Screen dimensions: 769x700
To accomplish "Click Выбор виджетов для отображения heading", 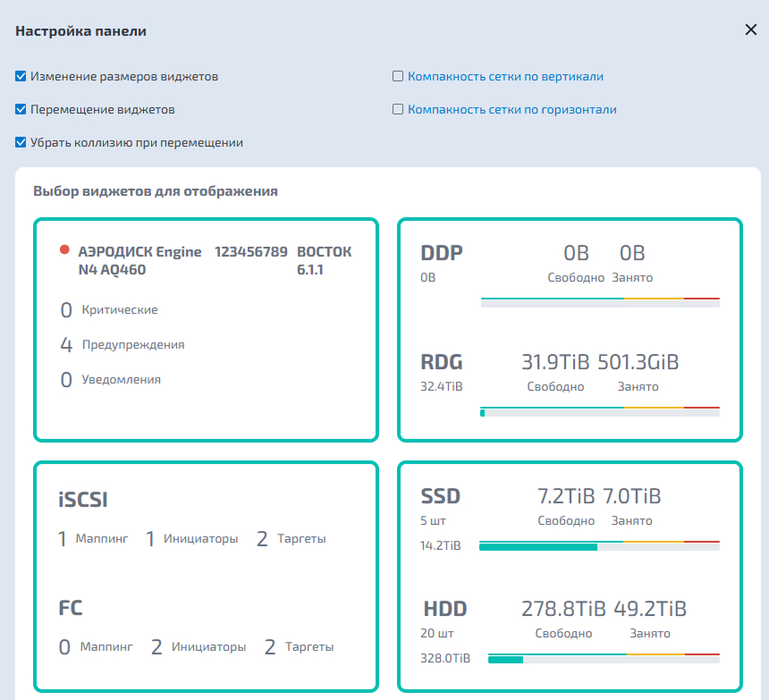I will tap(156, 191).
